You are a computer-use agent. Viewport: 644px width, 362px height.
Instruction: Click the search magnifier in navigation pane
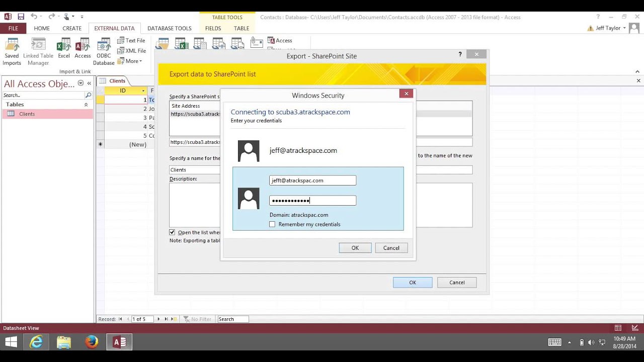pyautogui.click(x=88, y=95)
